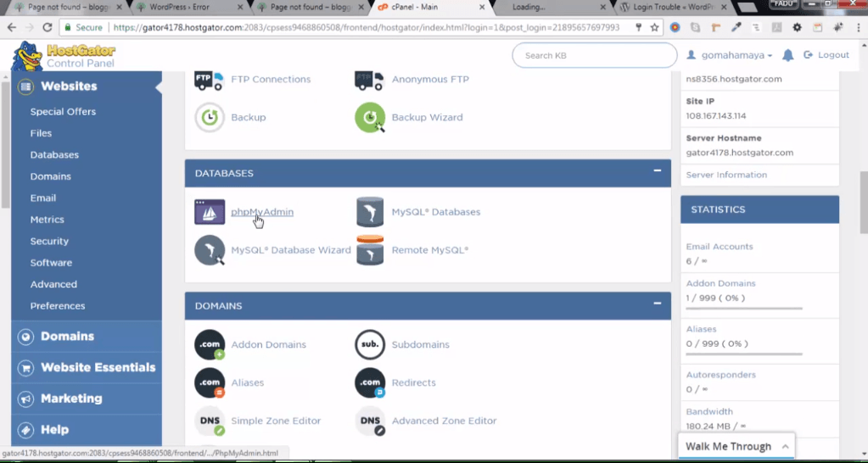Click Advanced Zone Editor text link

pos(444,421)
